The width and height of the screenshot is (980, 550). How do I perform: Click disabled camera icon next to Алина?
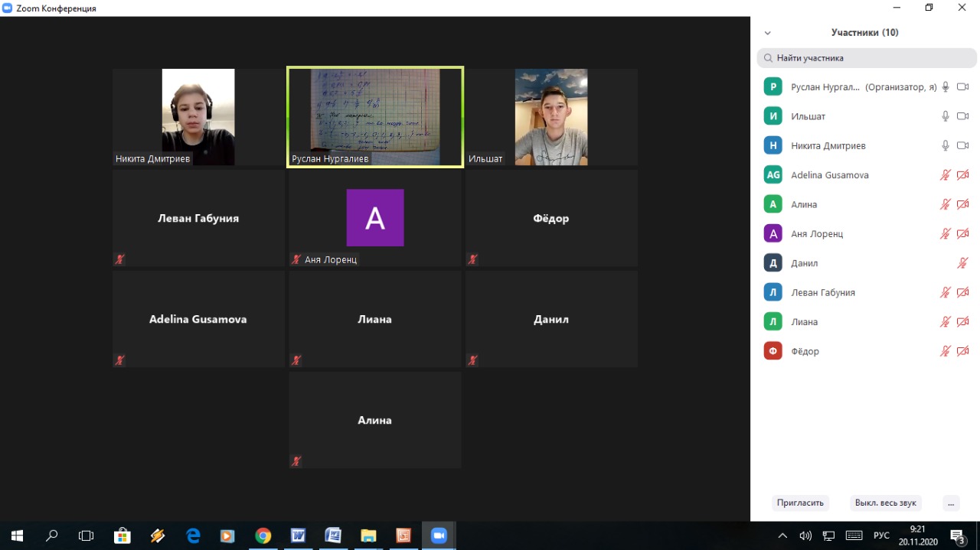pyautogui.click(x=963, y=204)
